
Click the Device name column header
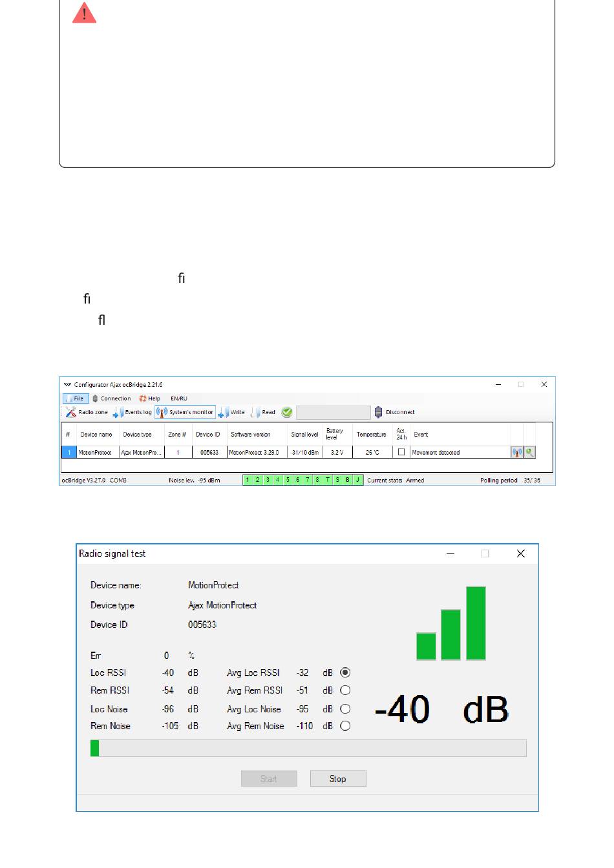[96, 435]
